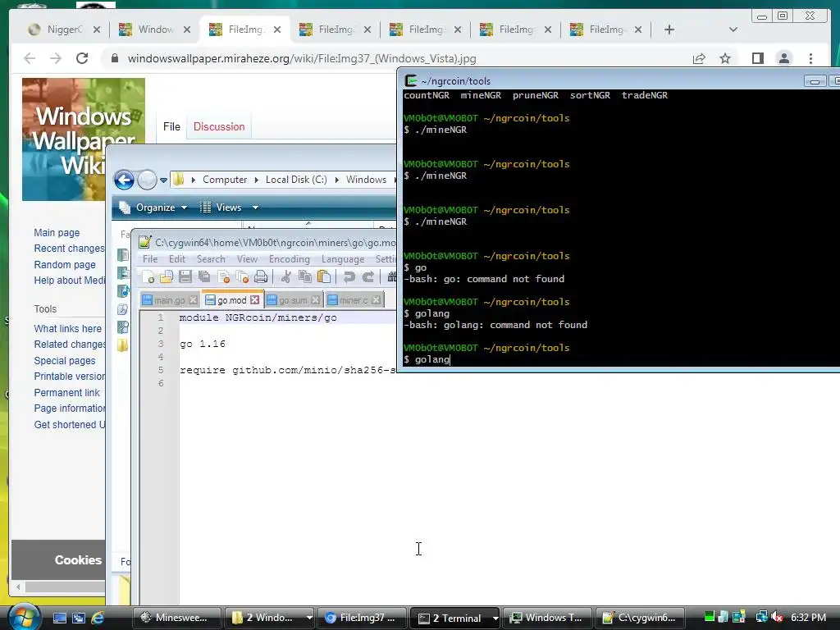840x630 pixels.
Task: Expand Chrome's tab search chevron
Action: coord(733,30)
